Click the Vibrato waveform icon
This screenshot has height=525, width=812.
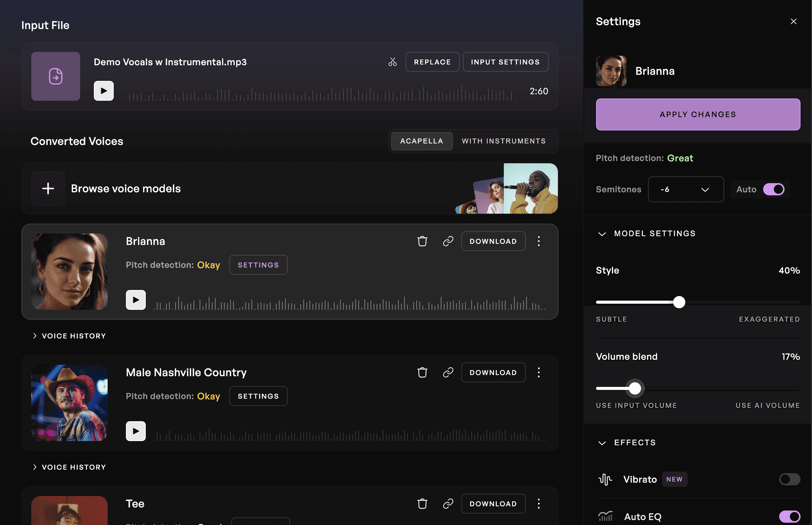[605, 479]
